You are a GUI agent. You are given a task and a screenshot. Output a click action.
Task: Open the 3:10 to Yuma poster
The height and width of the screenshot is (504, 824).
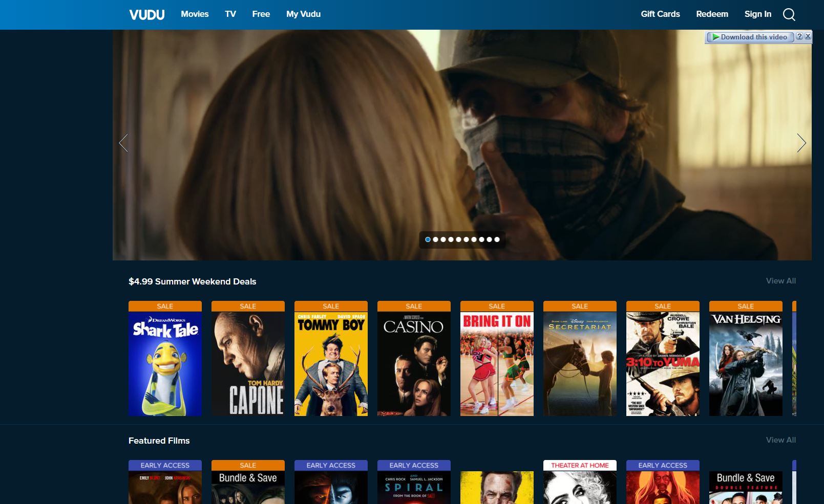tap(663, 358)
